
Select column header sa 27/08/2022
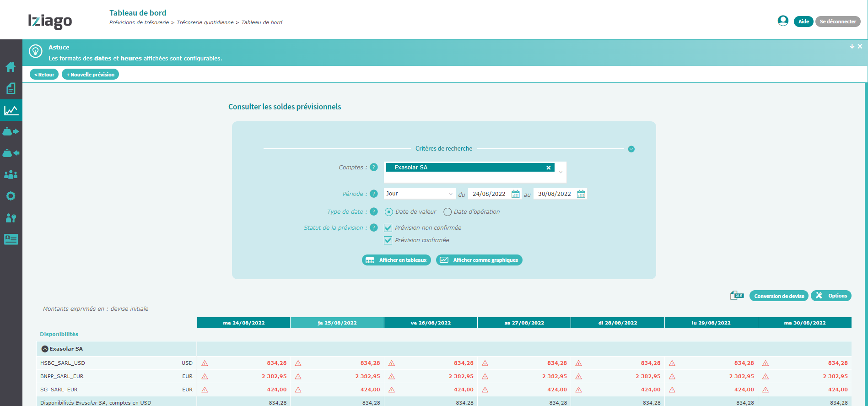pos(524,323)
